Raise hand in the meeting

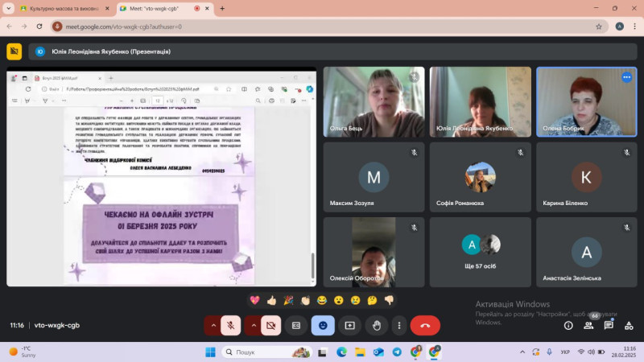point(376,325)
